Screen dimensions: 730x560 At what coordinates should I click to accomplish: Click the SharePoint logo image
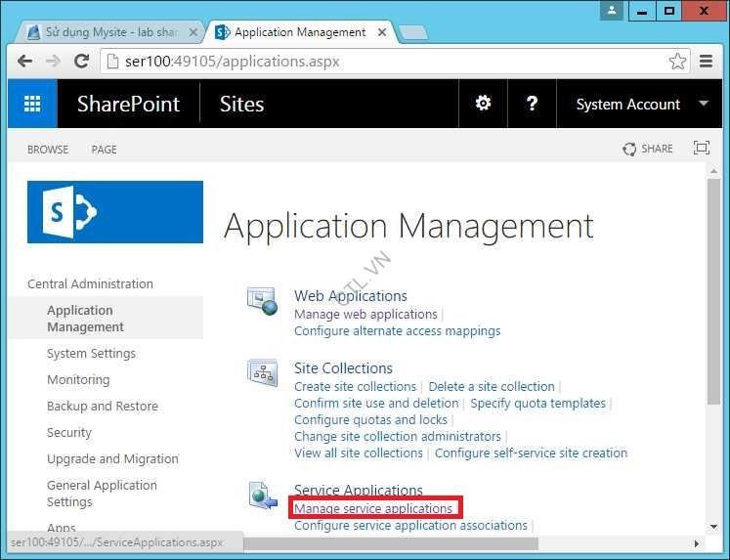(x=115, y=212)
